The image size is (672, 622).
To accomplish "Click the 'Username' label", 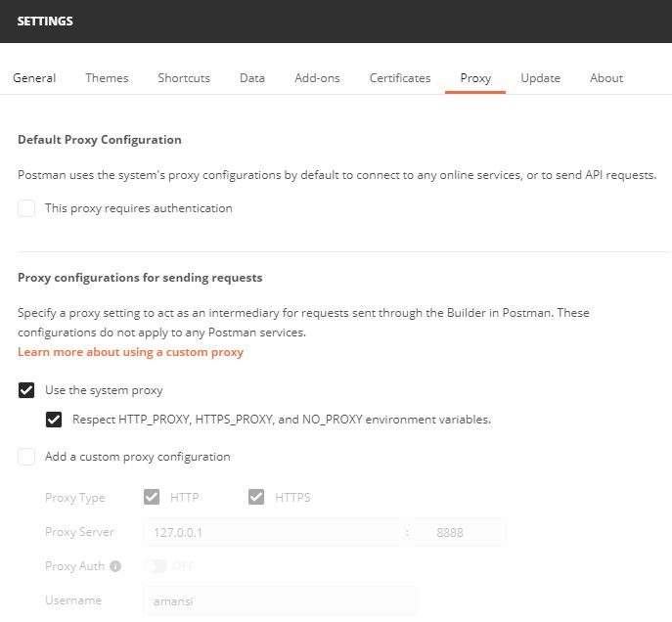I will tap(73, 600).
